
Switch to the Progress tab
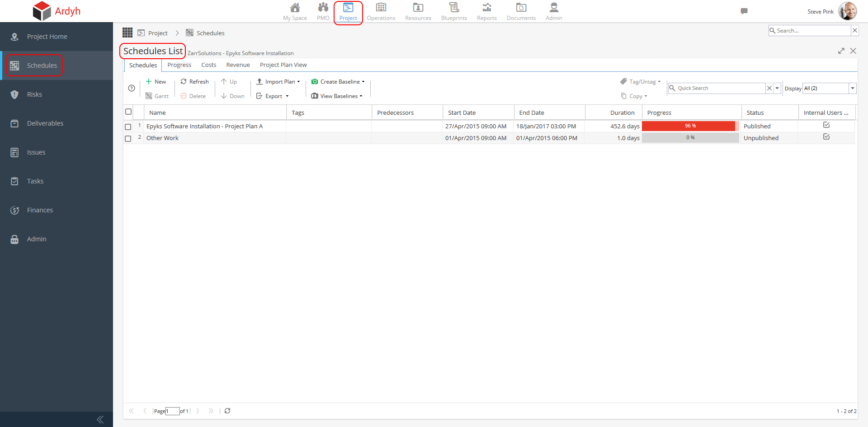[179, 65]
